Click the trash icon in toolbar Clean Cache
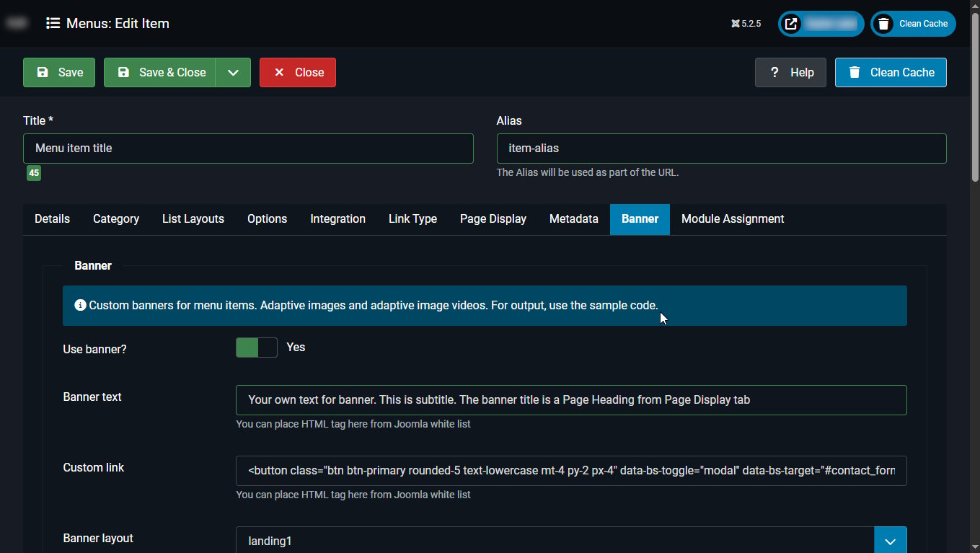The height and width of the screenshot is (553, 980). tap(855, 72)
